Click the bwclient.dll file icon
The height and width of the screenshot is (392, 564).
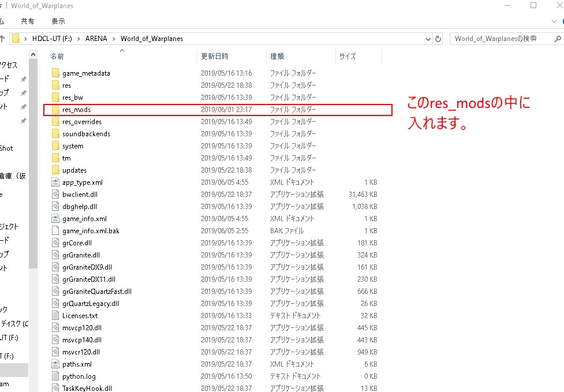click(x=55, y=194)
